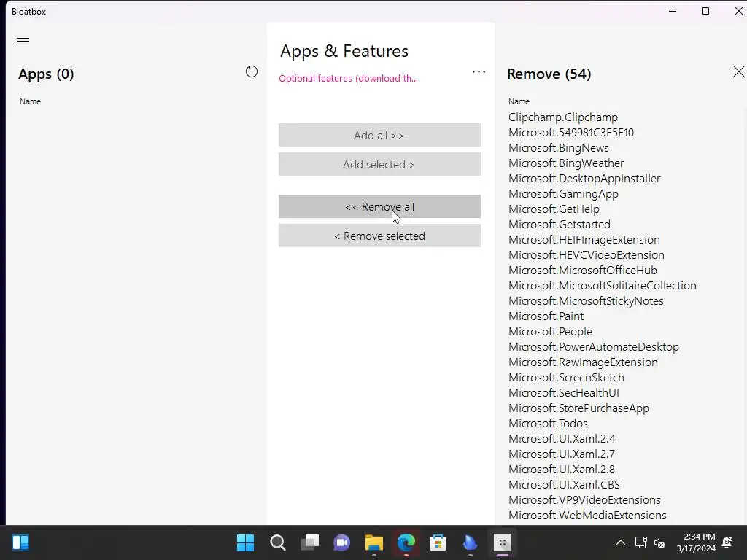Click the Bloatbox taskbar icon
Image resolution: width=747 pixels, height=560 pixels.
click(x=502, y=542)
